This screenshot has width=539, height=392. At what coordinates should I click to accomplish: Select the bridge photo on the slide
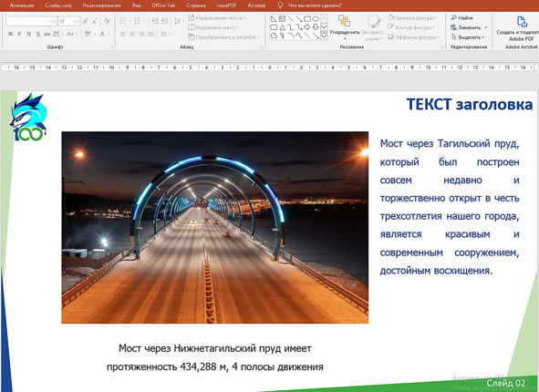[x=215, y=227]
